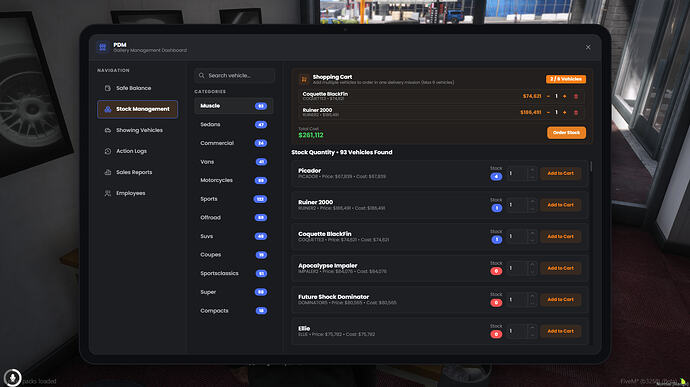The width and height of the screenshot is (690, 387).
Task: Select the Compacts category
Action: [234, 311]
